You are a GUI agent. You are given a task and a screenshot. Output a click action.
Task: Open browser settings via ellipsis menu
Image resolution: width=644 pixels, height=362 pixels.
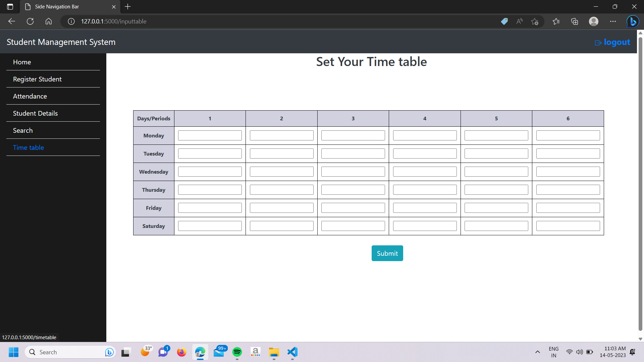613,21
